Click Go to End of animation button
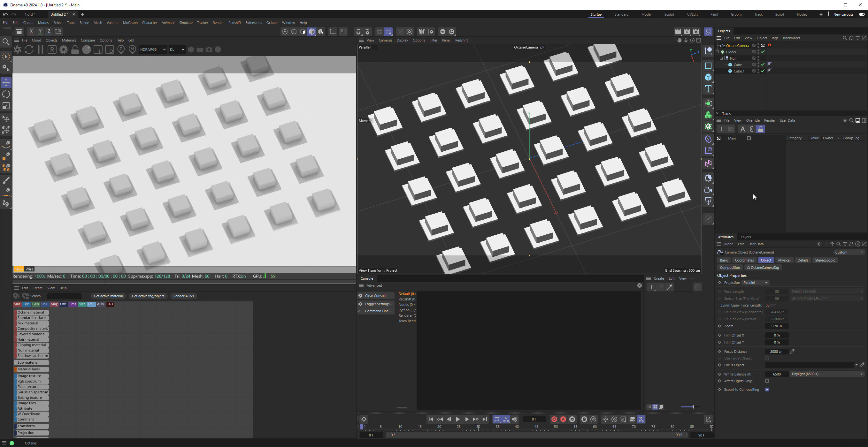This screenshot has height=447, width=868. point(485,419)
